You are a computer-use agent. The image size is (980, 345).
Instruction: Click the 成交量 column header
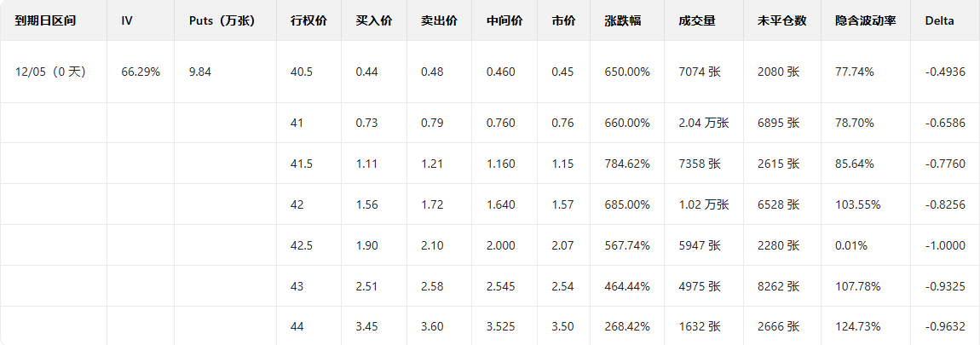click(696, 20)
